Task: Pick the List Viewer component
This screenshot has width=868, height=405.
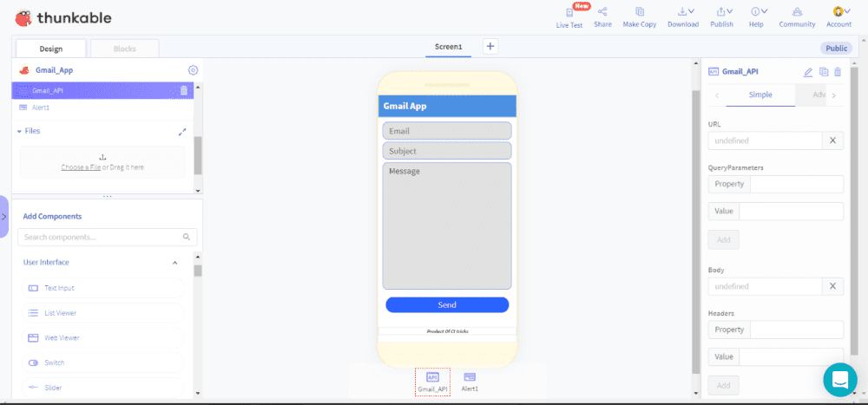Action: (103, 312)
